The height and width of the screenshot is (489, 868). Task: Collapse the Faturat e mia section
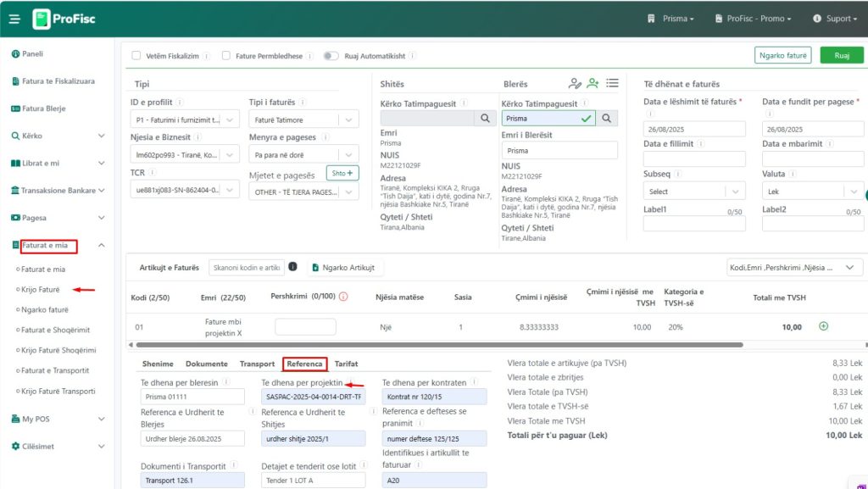pyautogui.click(x=102, y=245)
